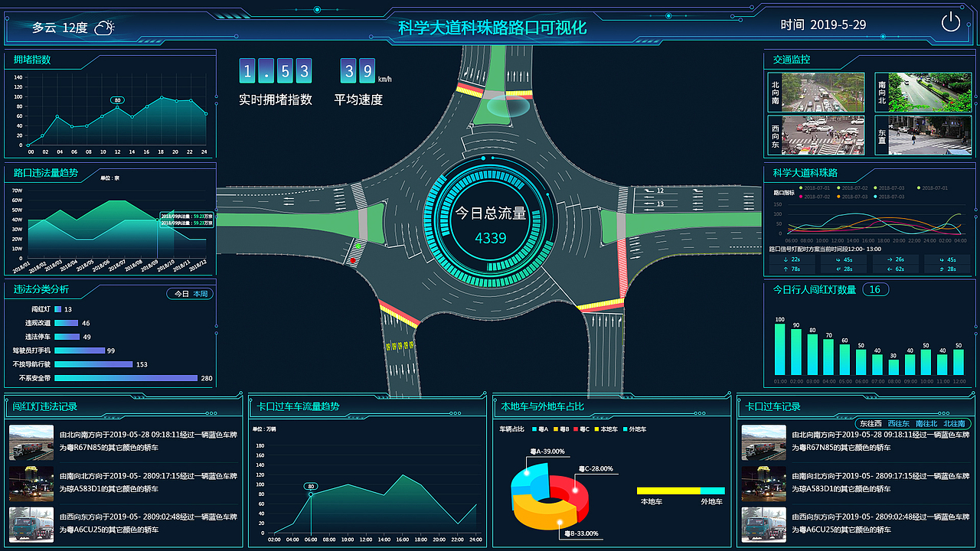Open the 东直 camera feed
Image resolution: width=980 pixels, height=551 pixels.
[923, 135]
